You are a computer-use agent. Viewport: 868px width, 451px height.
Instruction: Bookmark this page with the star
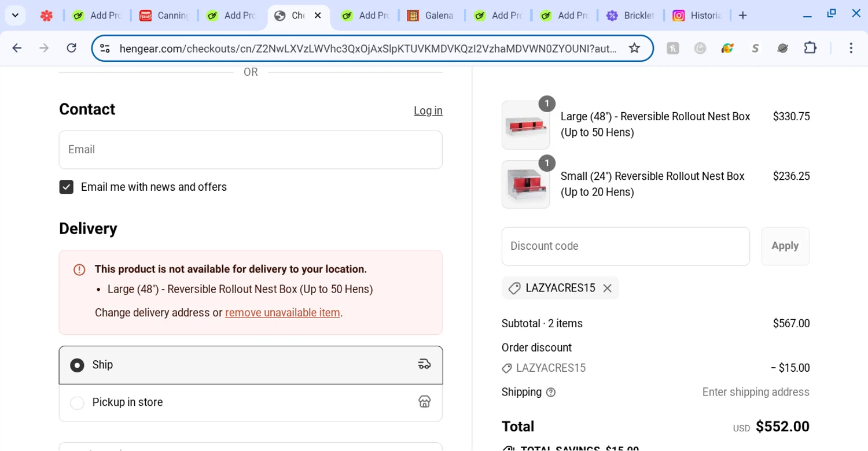(x=634, y=49)
